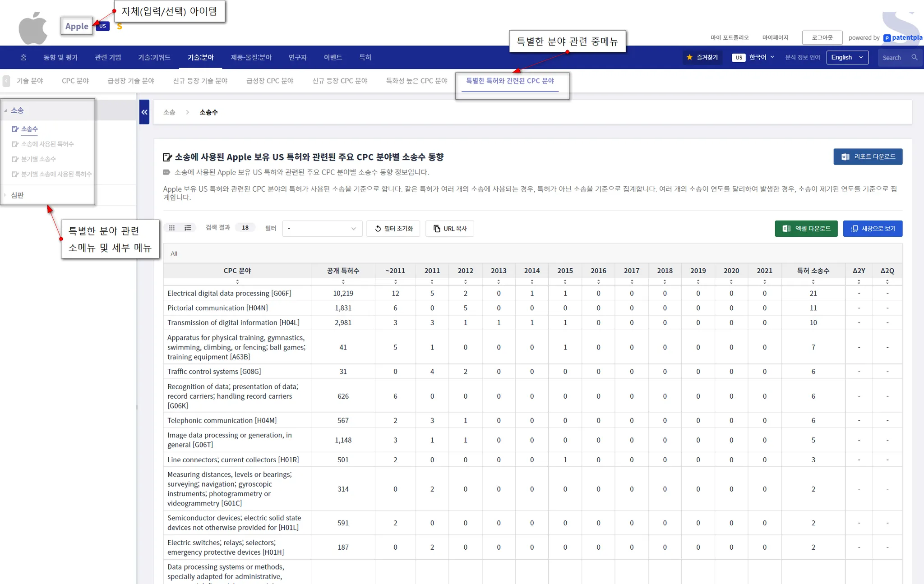Switch to 급성장 CPC 분야 tab
The width and height of the screenshot is (924, 584).
[270, 81]
